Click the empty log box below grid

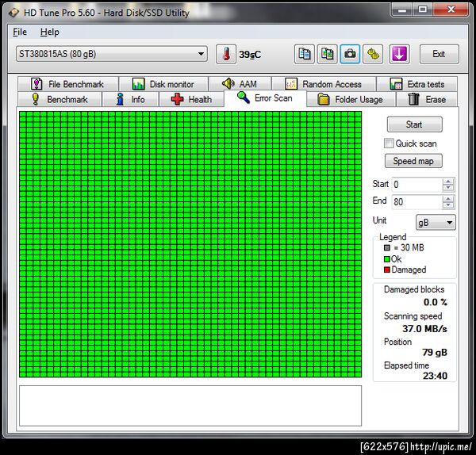pos(190,406)
